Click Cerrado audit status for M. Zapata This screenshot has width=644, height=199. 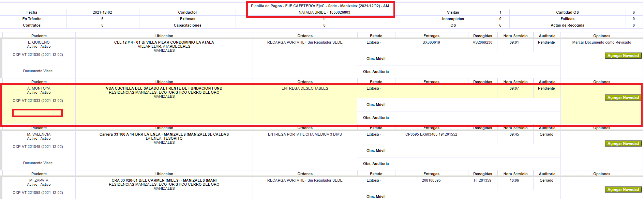(546, 180)
